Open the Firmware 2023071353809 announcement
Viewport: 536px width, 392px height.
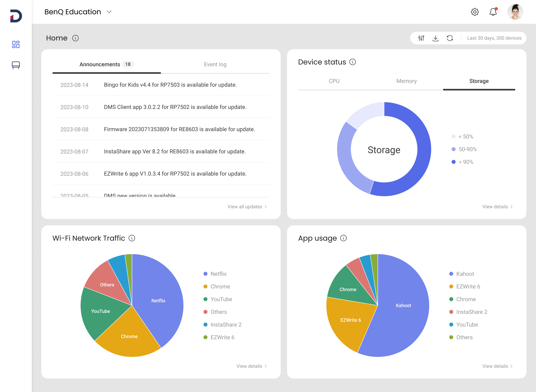161,129
